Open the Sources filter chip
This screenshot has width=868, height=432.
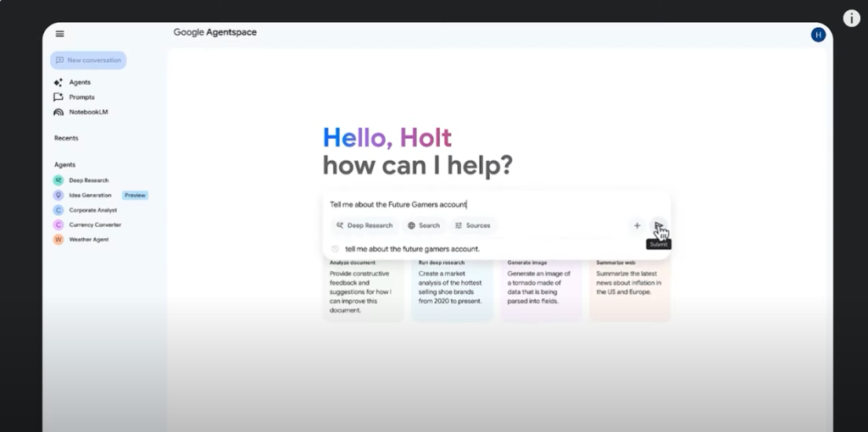pos(472,225)
